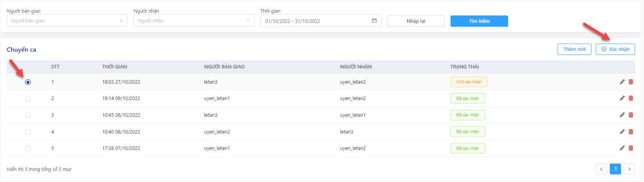Open calendar icon in Thời gian field
This screenshot has width=644, height=182.
[374, 21]
